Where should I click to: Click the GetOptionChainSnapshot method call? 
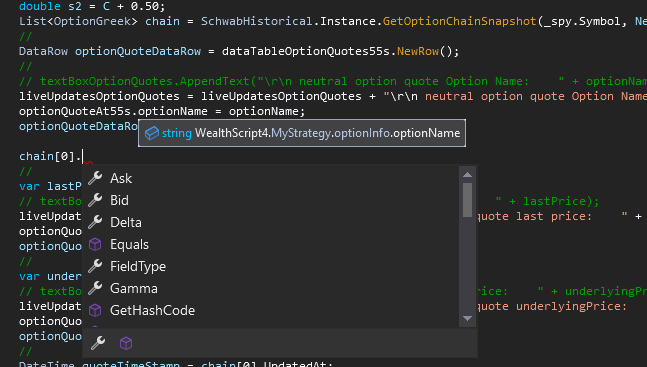pos(459,21)
